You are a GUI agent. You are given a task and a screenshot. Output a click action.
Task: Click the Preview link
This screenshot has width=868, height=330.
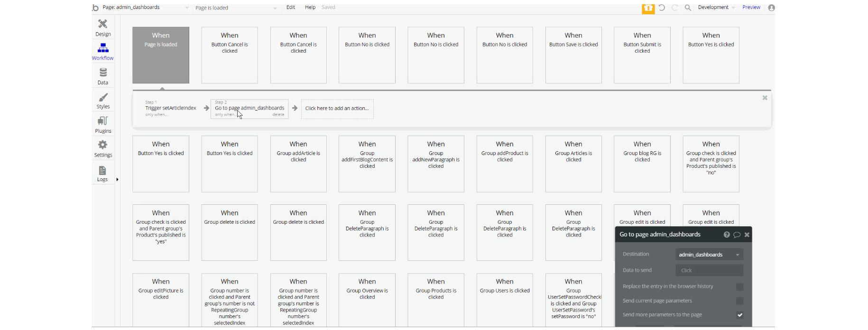pyautogui.click(x=751, y=8)
